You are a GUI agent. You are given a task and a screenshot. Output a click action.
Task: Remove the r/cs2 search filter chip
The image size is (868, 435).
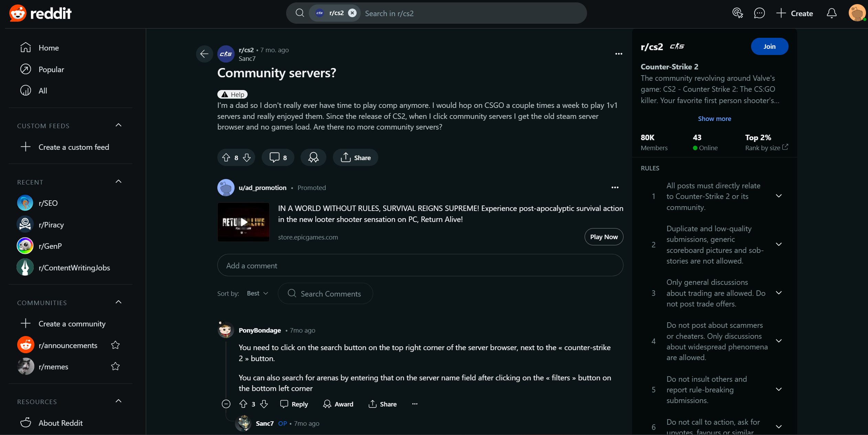tap(352, 13)
